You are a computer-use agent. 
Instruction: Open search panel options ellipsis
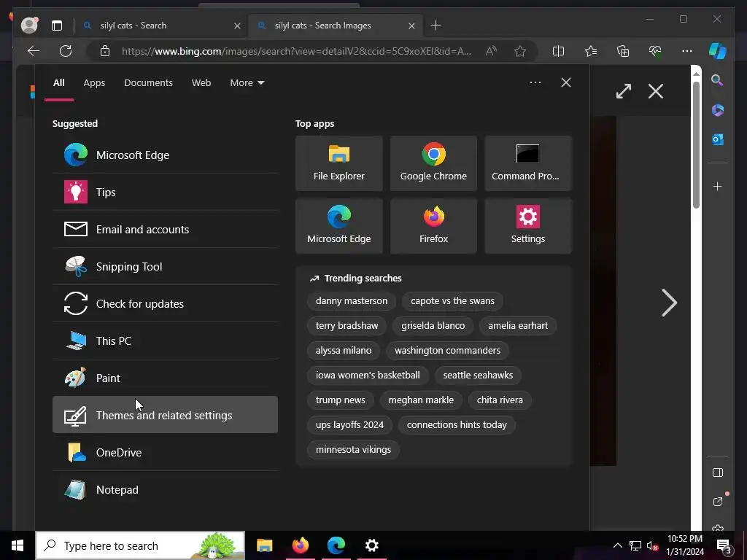tap(535, 82)
